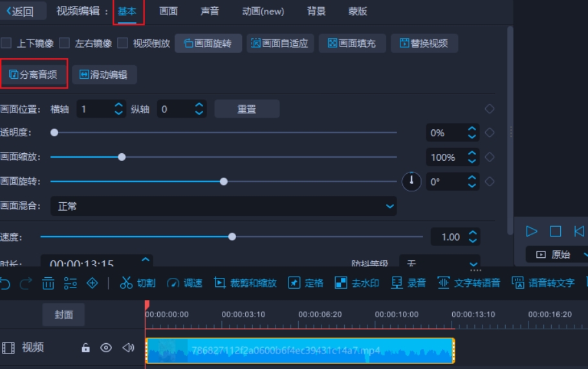Add keyframe for 画面位置 diamond
588x369 pixels.
(490, 109)
